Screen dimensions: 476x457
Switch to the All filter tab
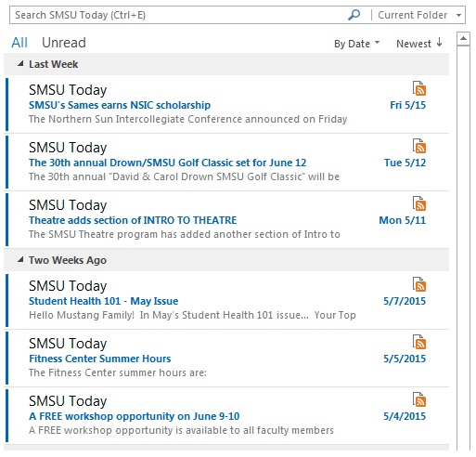(x=19, y=43)
